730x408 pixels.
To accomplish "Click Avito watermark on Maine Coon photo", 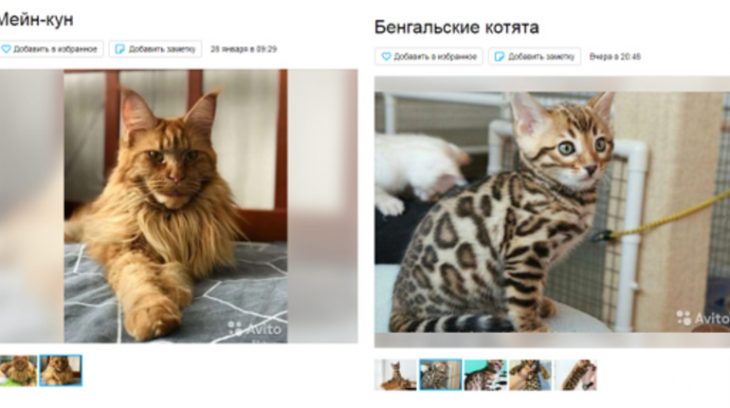I will [x=255, y=329].
